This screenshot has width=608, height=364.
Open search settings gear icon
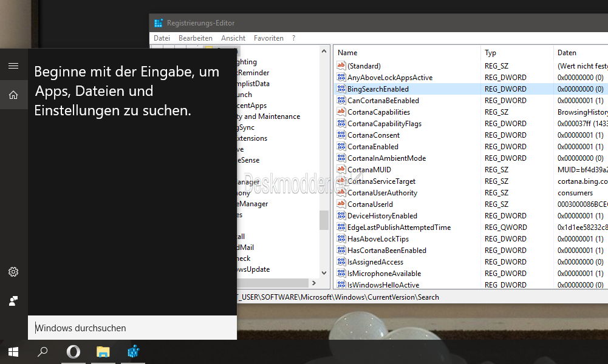13,272
